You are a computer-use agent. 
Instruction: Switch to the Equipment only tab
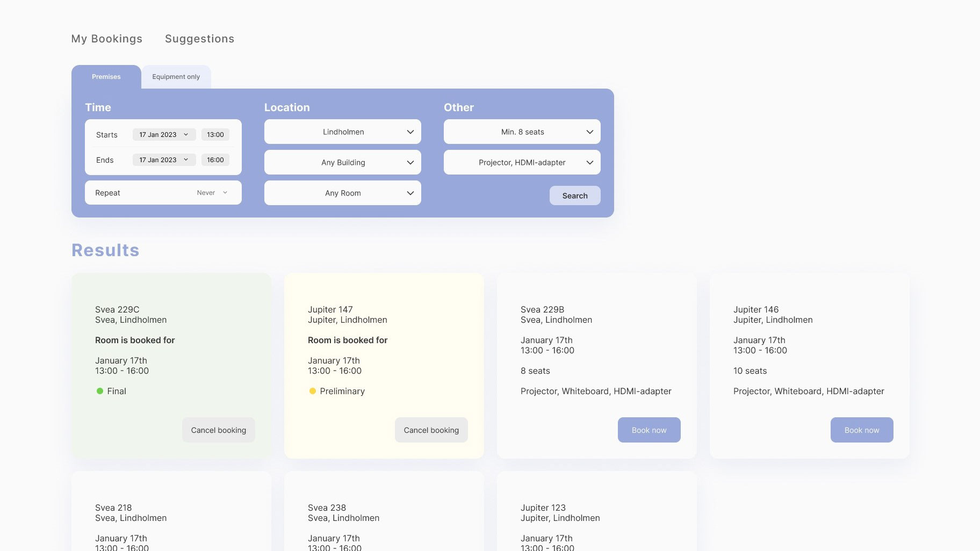[x=176, y=77]
